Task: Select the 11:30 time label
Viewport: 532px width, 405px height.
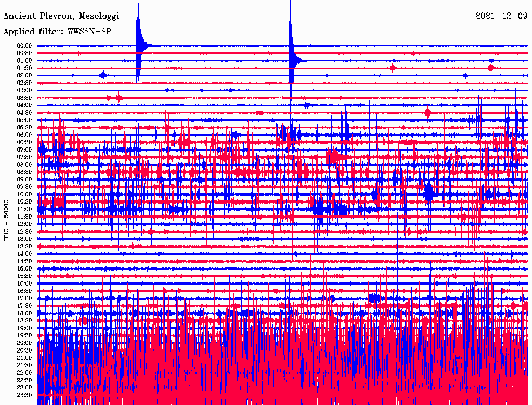Action: click(x=24, y=217)
